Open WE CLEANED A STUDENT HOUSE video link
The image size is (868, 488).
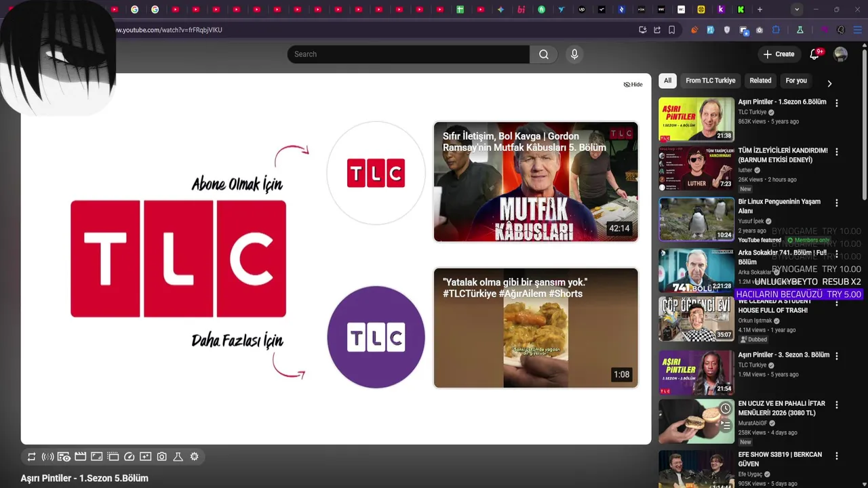tap(773, 306)
